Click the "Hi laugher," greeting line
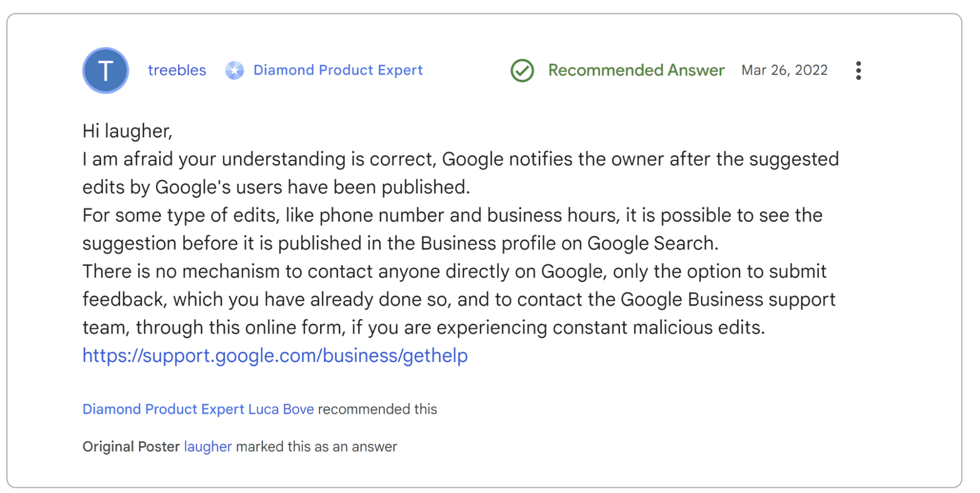 127,131
